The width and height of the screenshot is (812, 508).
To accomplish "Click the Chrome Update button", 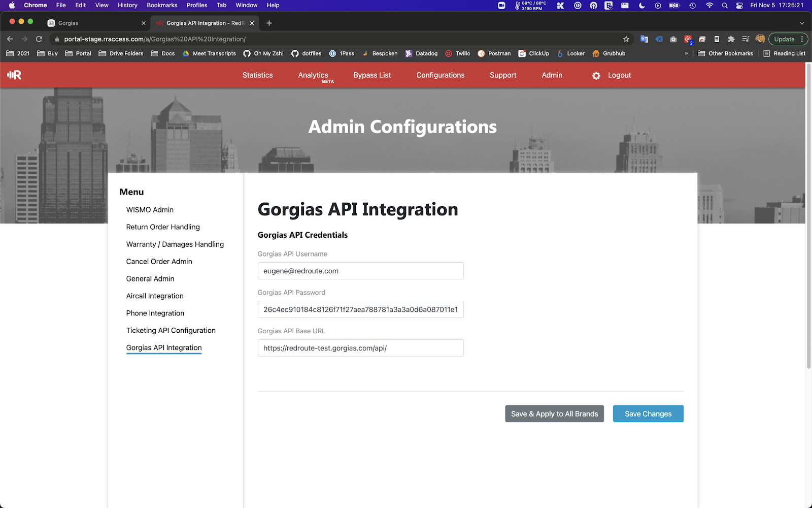I will pos(784,39).
